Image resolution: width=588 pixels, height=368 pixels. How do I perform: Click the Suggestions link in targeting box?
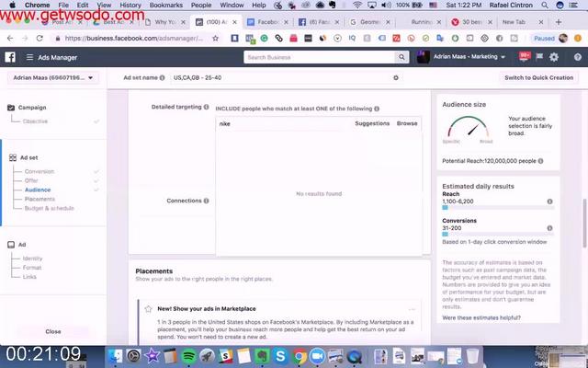pos(372,123)
